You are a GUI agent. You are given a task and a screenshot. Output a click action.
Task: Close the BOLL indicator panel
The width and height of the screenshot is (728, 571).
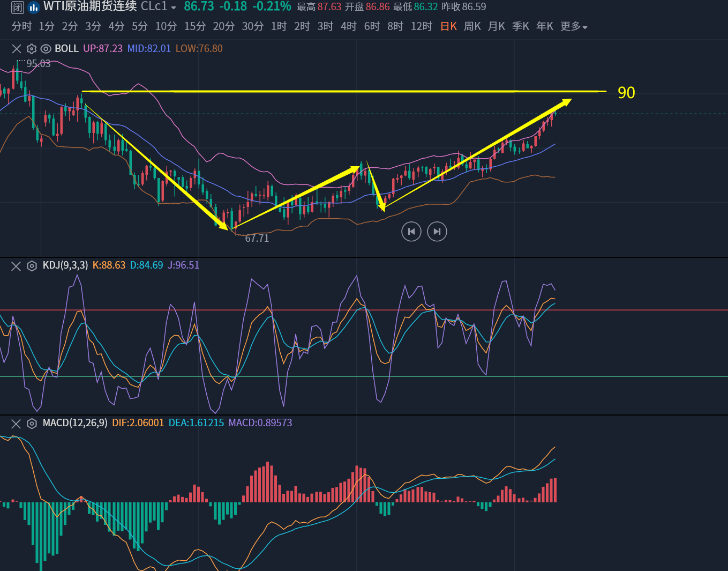pyautogui.click(x=17, y=49)
